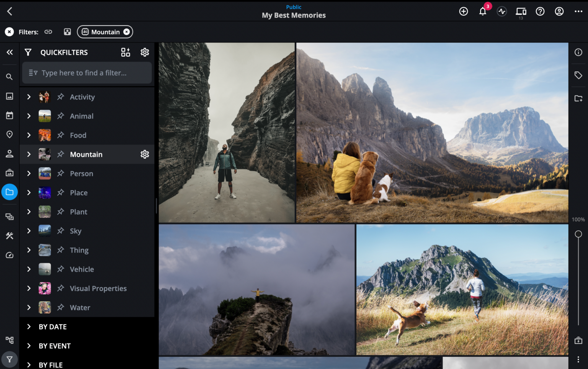Click the devices icon showing 13
Image resolution: width=588 pixels, height=369 pixels.
(521, 11)
